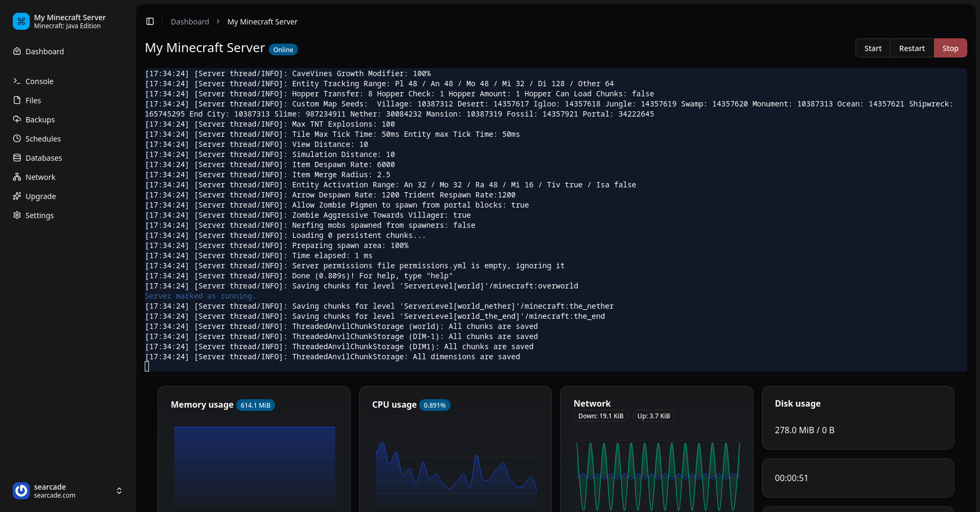Viewport: 980px width, 512px height.
Task: Open the Console page
Action: click(x=68, y=81)
